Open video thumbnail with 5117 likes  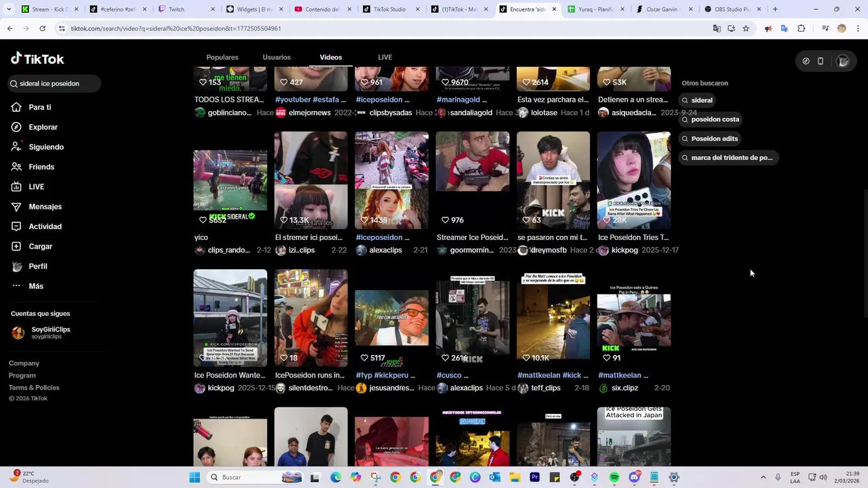(x=392, y=319)
